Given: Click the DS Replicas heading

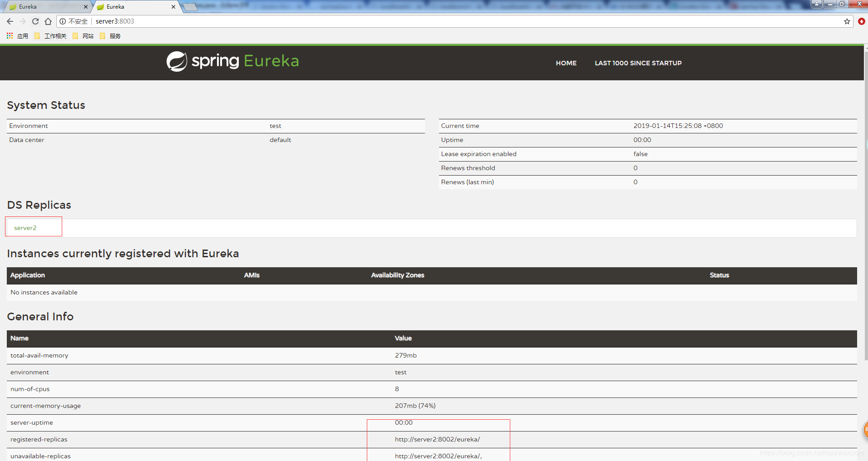Looking at the screenshot, I should [39, 205].
